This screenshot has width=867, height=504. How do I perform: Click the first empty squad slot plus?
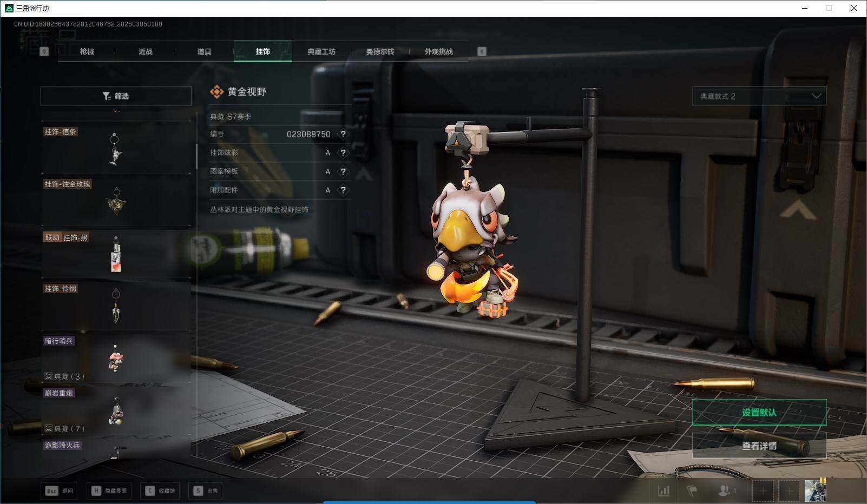[763, 491]
